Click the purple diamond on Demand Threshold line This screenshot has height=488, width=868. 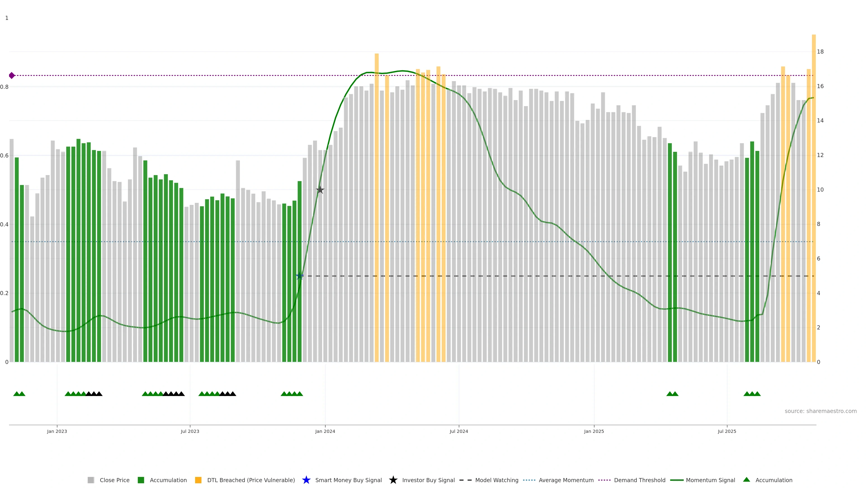[x=12, y=75]
